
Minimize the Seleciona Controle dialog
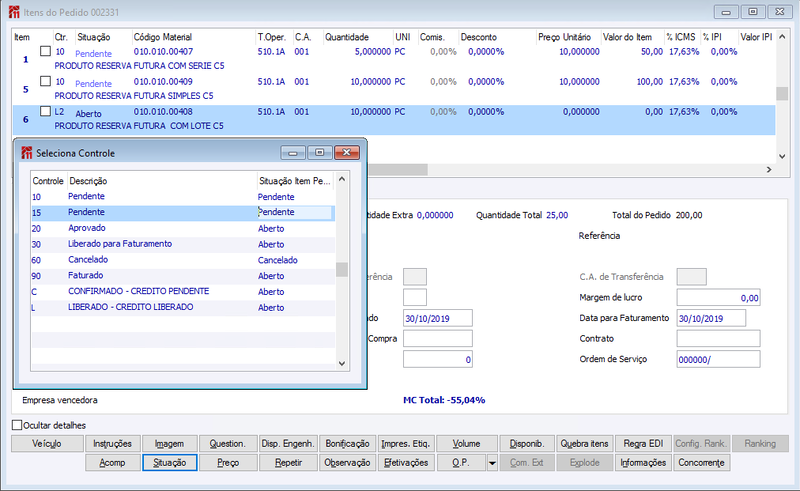coord(293,153)
